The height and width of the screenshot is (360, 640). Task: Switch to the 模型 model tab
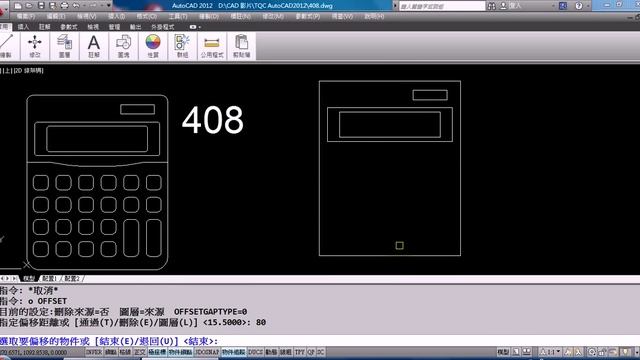29,278
